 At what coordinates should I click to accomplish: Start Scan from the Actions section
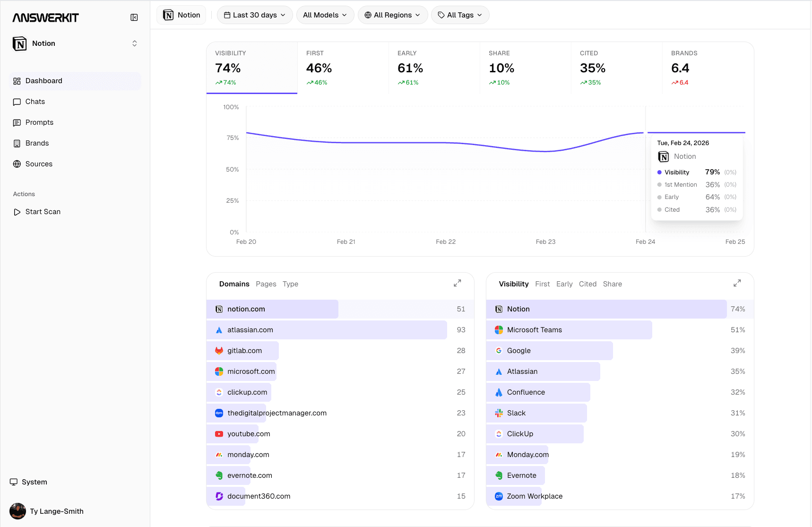[x=42, y=211]
